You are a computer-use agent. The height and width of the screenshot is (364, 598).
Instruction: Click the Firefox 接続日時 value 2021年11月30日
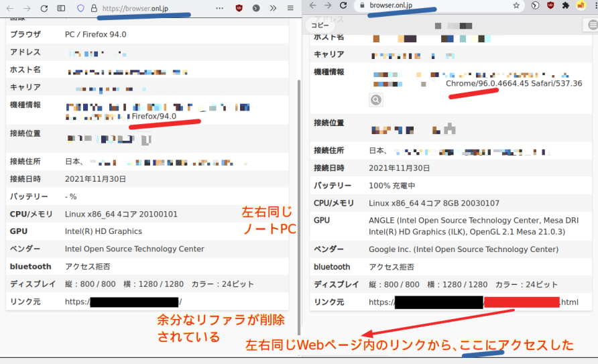point(95,179)
